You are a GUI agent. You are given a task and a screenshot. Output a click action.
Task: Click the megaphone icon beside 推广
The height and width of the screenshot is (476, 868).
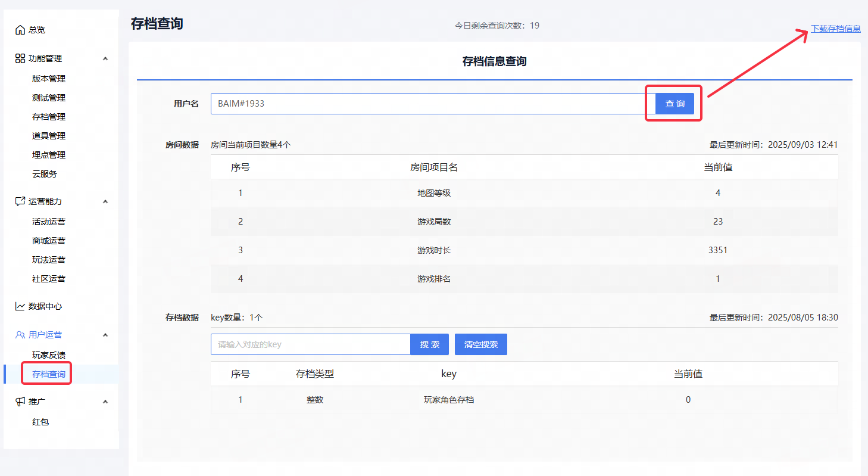coord(20,402)
